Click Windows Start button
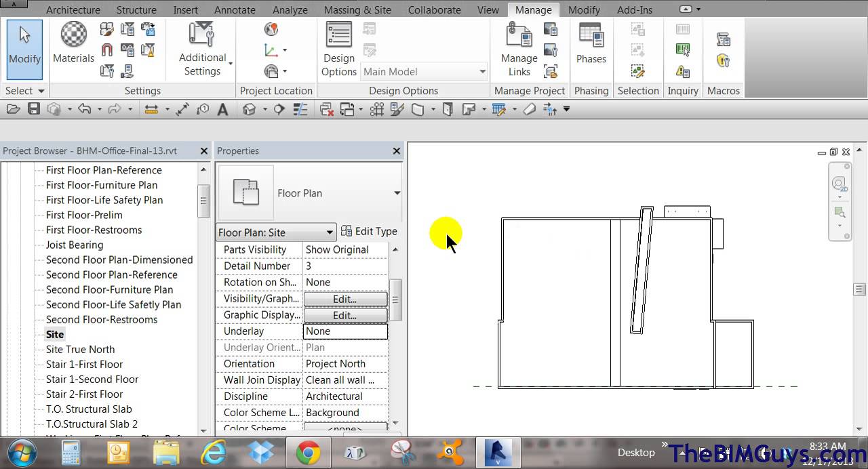Screen dimensions: 868x469 pos(22,452)
